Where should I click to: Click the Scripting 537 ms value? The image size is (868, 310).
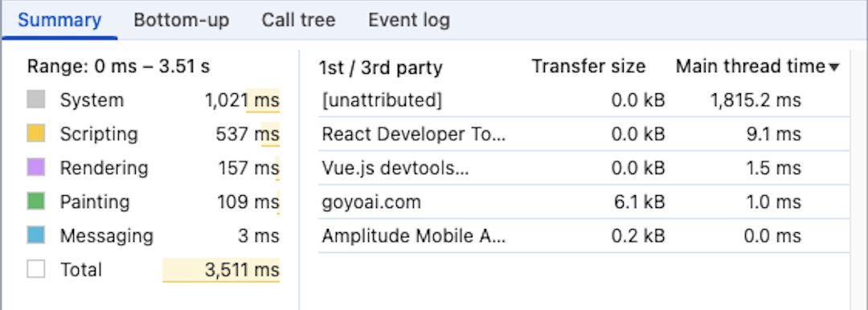point(248,134)
